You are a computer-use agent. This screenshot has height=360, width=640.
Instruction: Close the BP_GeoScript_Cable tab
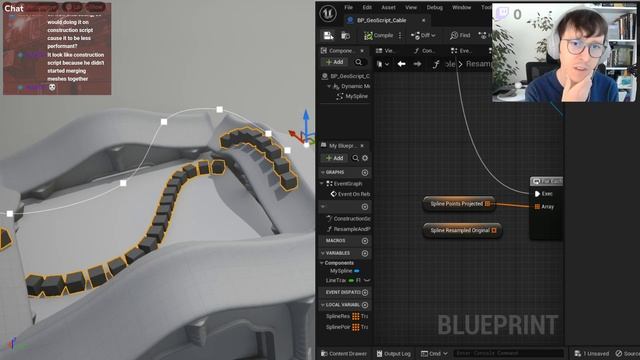(x=424, y=20)
